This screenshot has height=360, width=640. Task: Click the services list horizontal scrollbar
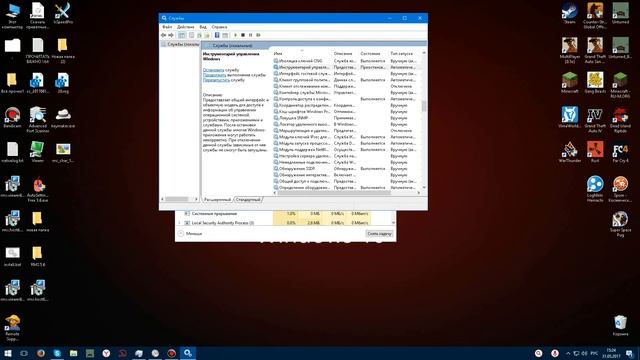click(334, 193)
